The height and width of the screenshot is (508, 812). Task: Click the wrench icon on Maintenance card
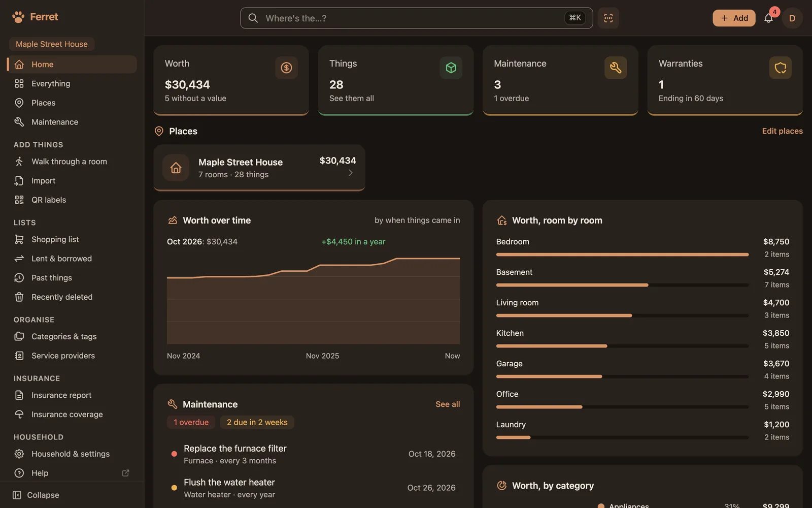point(616,68)
